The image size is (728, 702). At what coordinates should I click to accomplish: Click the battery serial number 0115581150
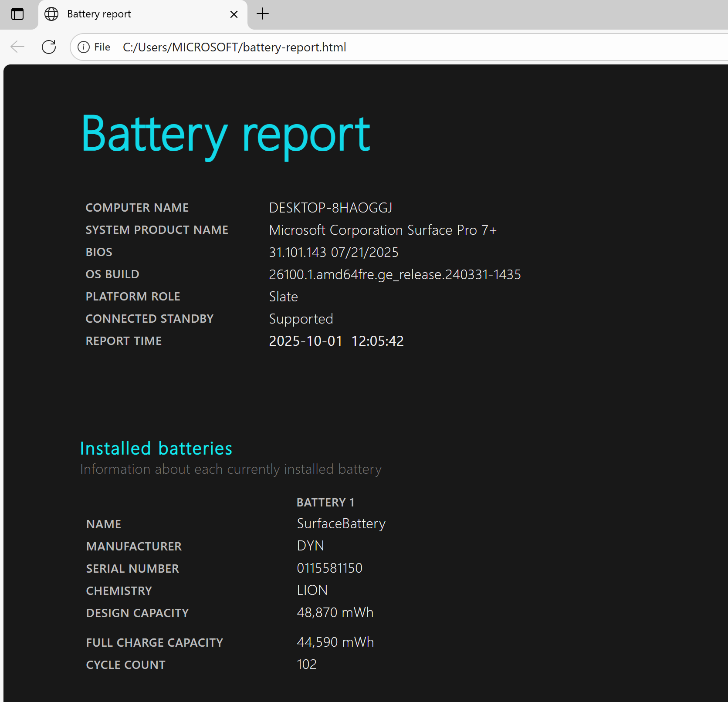click(x=329, y=568)
